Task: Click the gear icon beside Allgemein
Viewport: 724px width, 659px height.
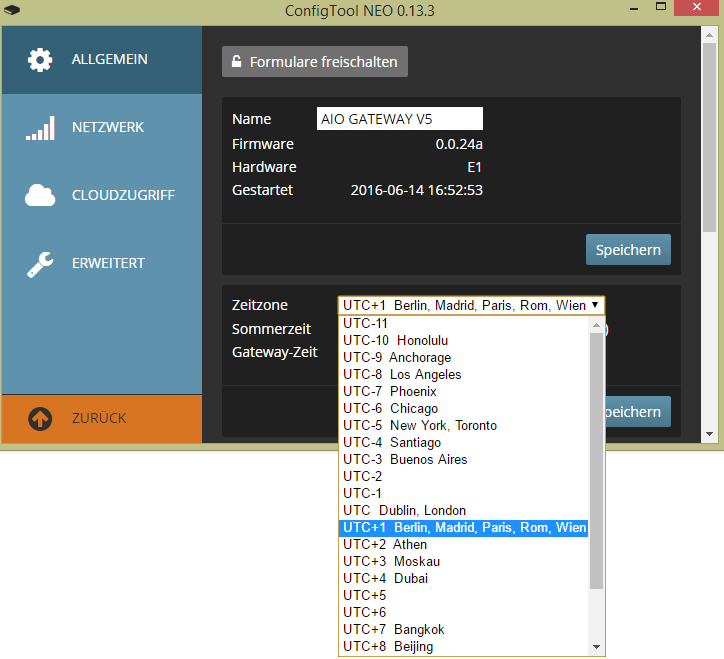Action: point(40,60)
